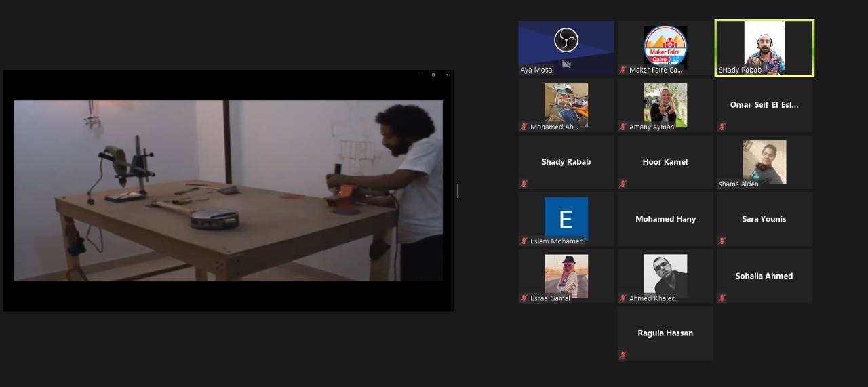
Task: Select Amany Ayman's profile photo tile
Action: (665, 104)
